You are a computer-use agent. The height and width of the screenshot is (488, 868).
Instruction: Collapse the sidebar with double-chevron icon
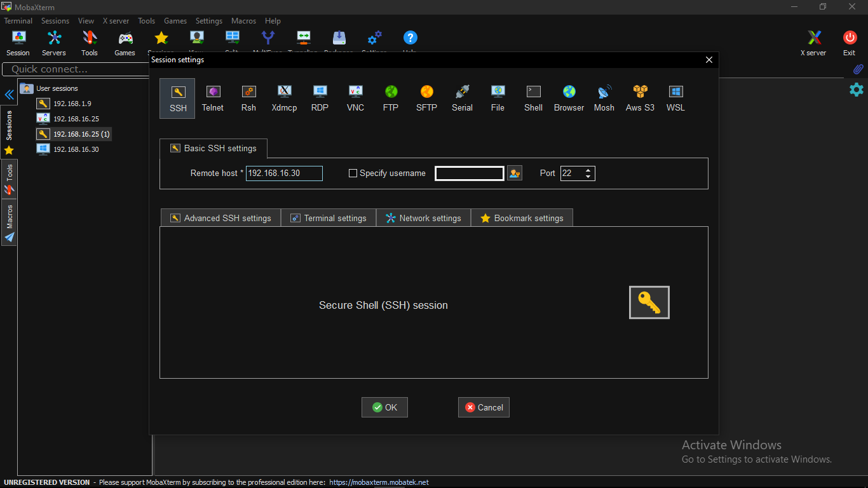pos(10,95)
